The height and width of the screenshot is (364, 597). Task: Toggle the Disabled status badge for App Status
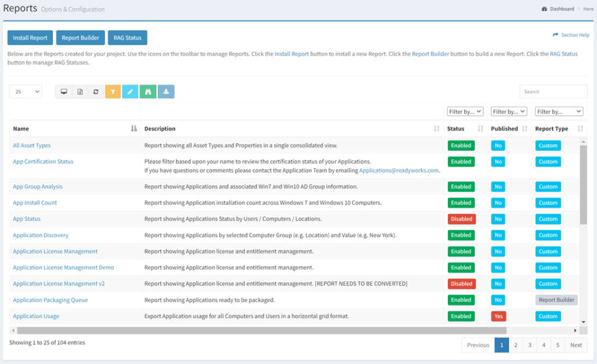[461, 218]
